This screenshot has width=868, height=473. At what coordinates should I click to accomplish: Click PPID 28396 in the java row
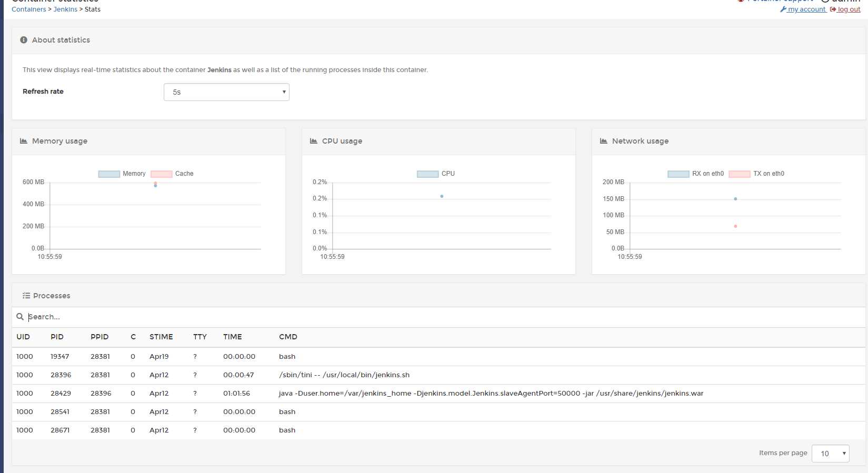pos(101,394)
